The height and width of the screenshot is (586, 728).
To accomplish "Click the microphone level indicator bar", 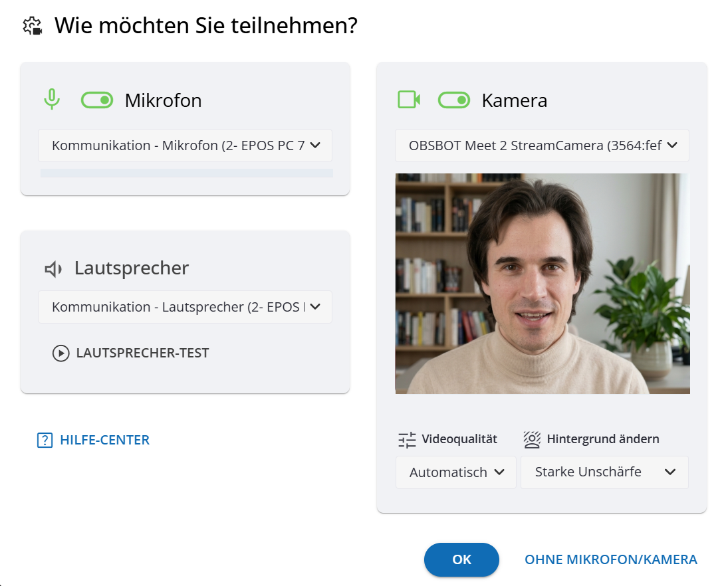I will pyautogui.click(x=186, y=173).
